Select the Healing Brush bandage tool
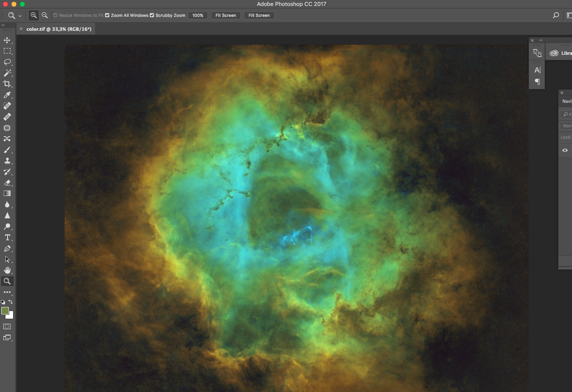This screenshot has height=392, width=572. pos(7,117)
